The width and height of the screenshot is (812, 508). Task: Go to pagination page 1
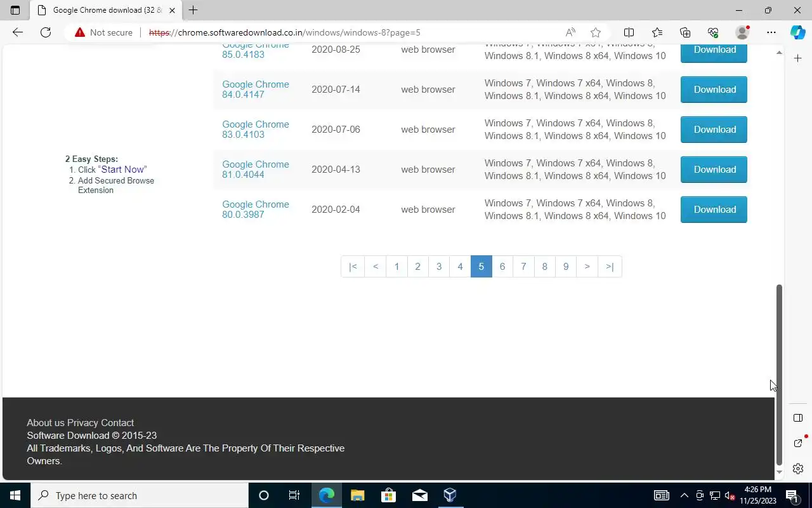coord(396,267)
